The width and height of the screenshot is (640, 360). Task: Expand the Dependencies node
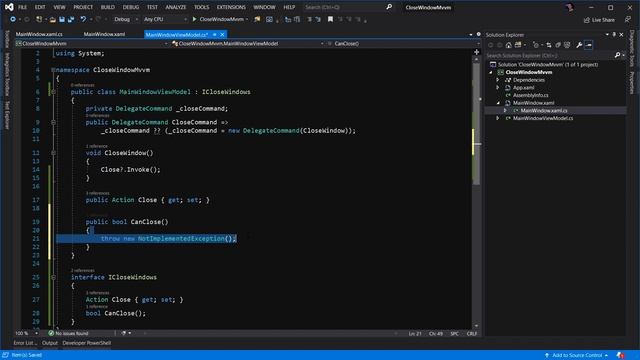(x=498, y=80)
